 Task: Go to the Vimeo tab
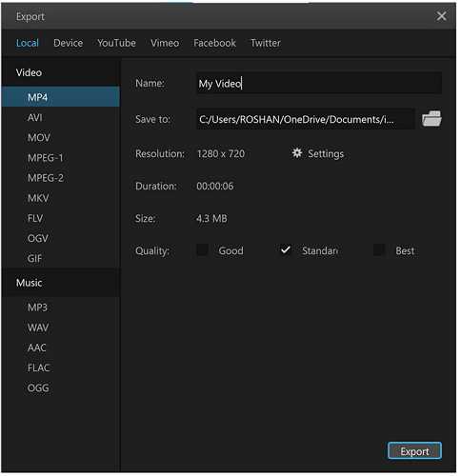(x=165, y=43)
